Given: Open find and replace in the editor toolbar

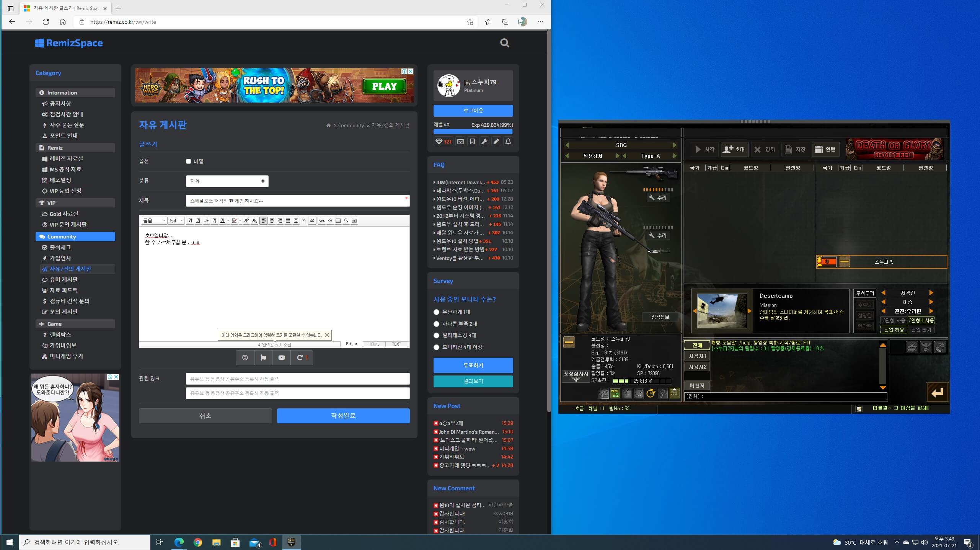Looking at the screenshot, I should [346, 220].
